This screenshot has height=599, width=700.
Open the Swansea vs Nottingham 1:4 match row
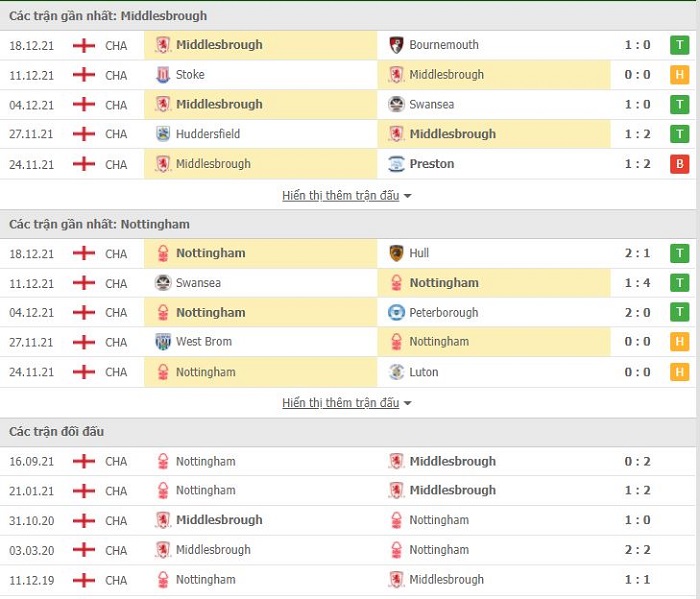pos(348,283)
